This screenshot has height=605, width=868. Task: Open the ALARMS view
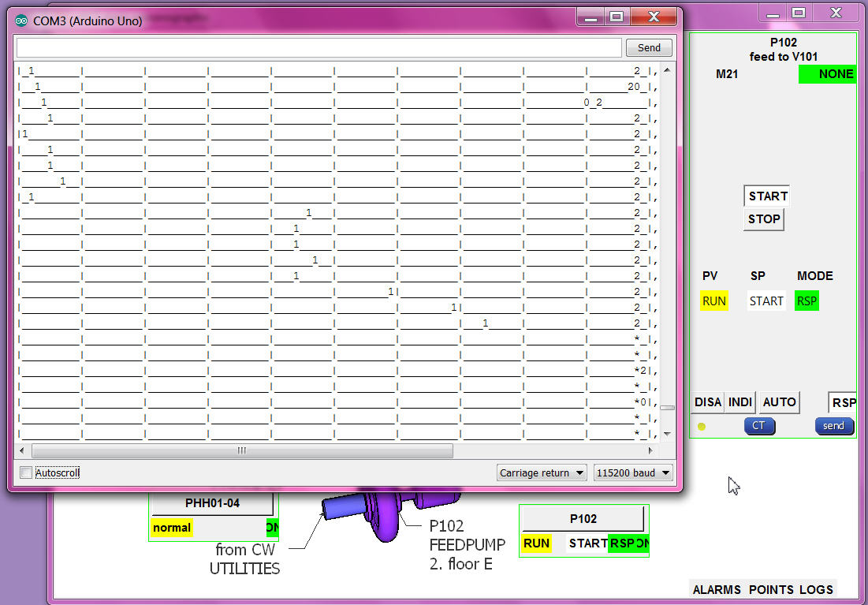[717, 589]
